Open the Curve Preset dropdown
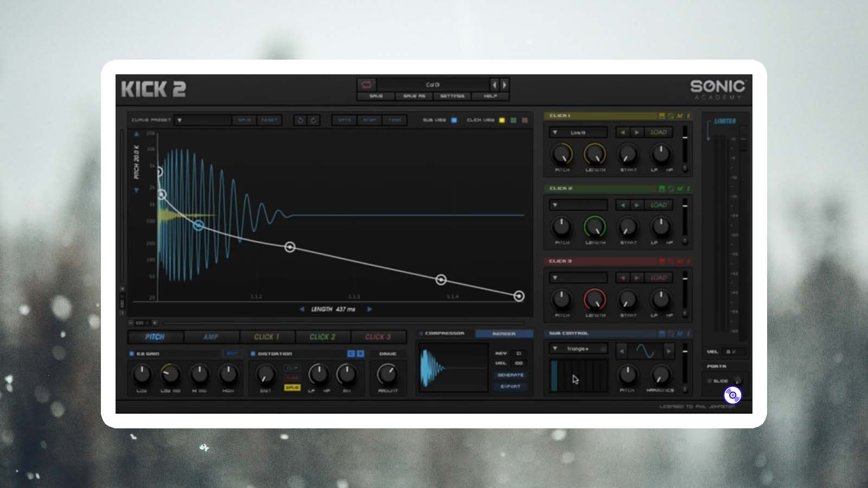This screenshot has height=488, width=868. [202, 120]
